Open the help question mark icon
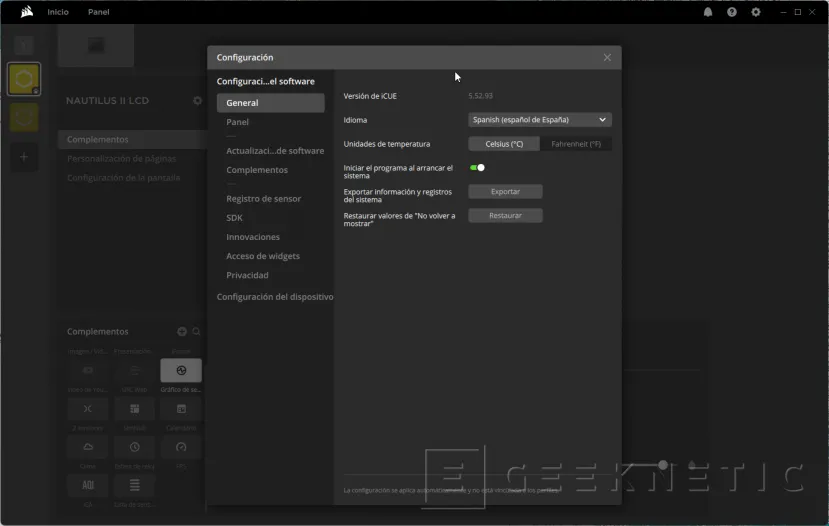This screenshot has height=526, width=829. coord(732,12)
